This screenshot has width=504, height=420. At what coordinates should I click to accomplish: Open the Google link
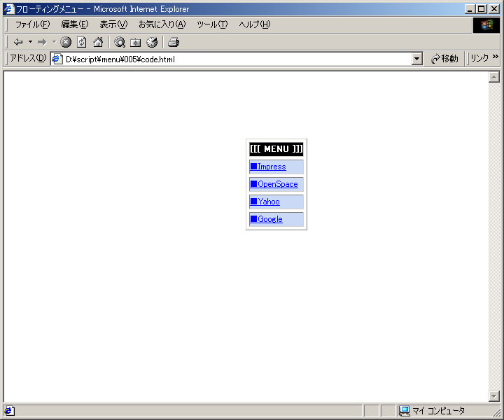click(267, 219)
